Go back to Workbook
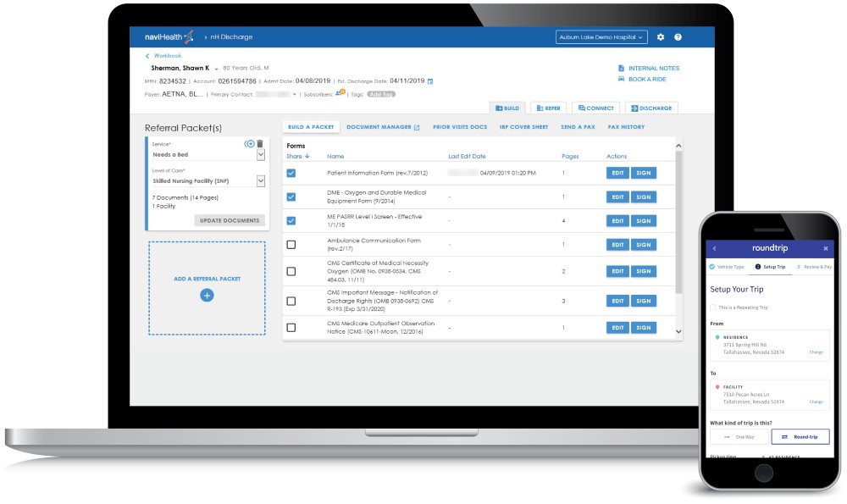This screenshot has width=847, height=504. tap(163, 56)
